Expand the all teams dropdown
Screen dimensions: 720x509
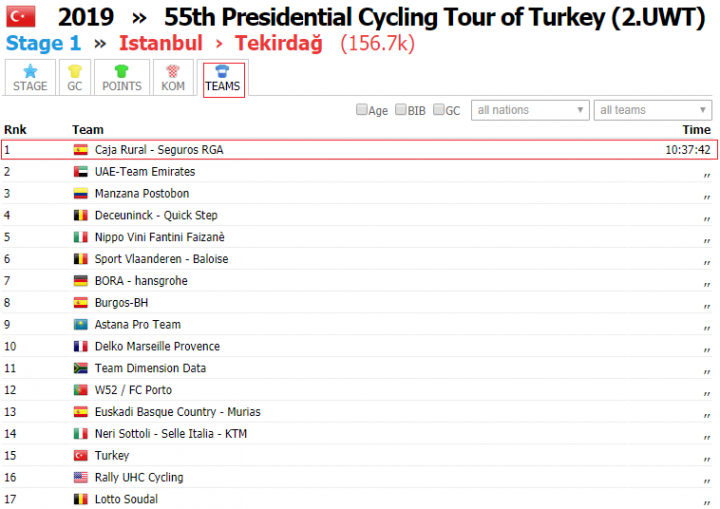[x=652, y=110]
